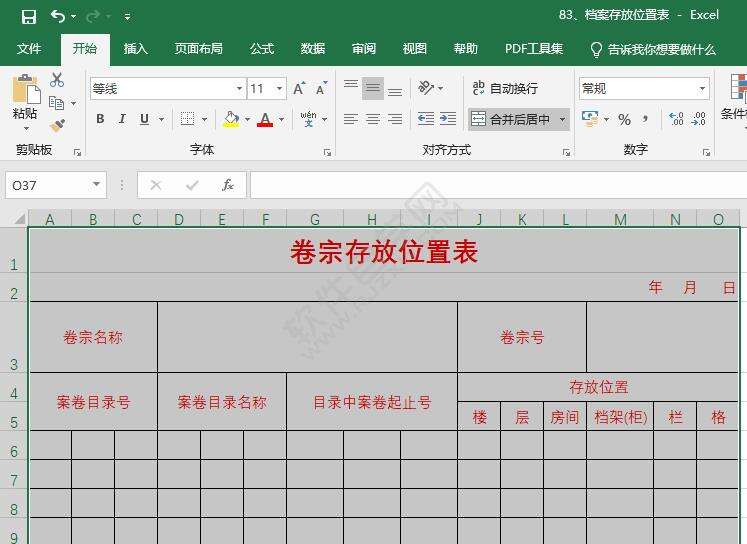Screen dimensions: 747x544
Task: Click the Increase Font Size icon
Action: coord(299,89)
